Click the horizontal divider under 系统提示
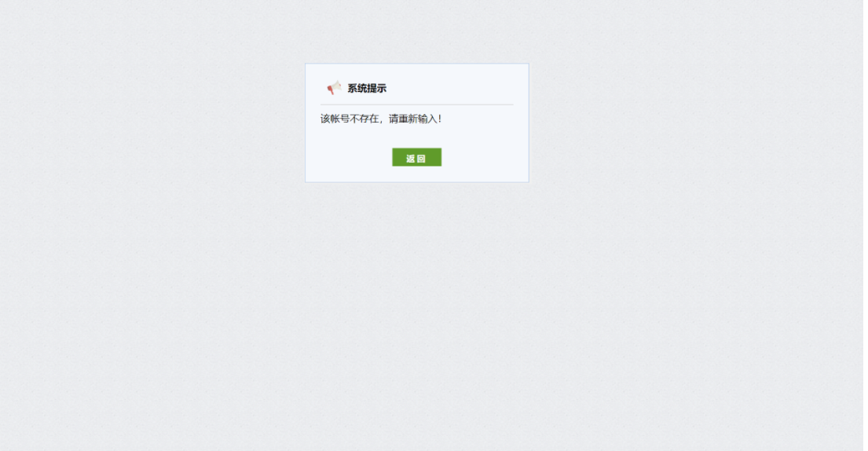 click(x=416, y=104)
